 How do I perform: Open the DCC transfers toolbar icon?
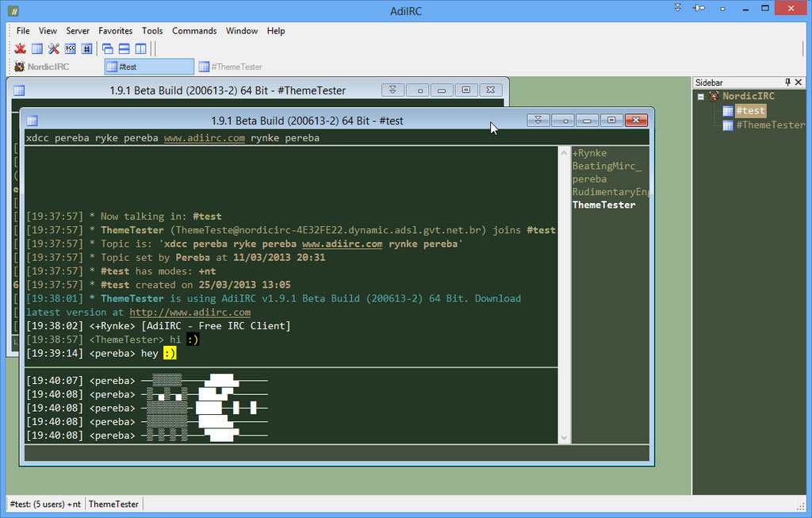click(x=70, y=48)
